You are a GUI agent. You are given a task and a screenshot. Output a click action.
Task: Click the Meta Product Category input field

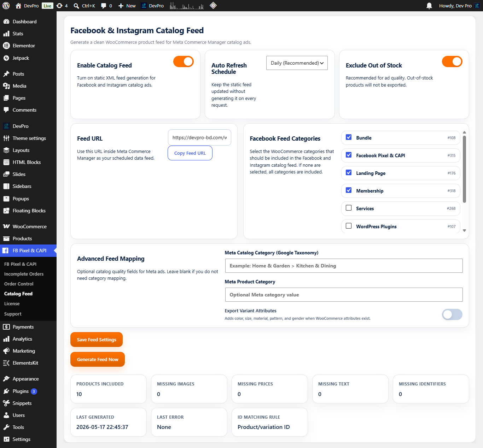pos(344,295)
